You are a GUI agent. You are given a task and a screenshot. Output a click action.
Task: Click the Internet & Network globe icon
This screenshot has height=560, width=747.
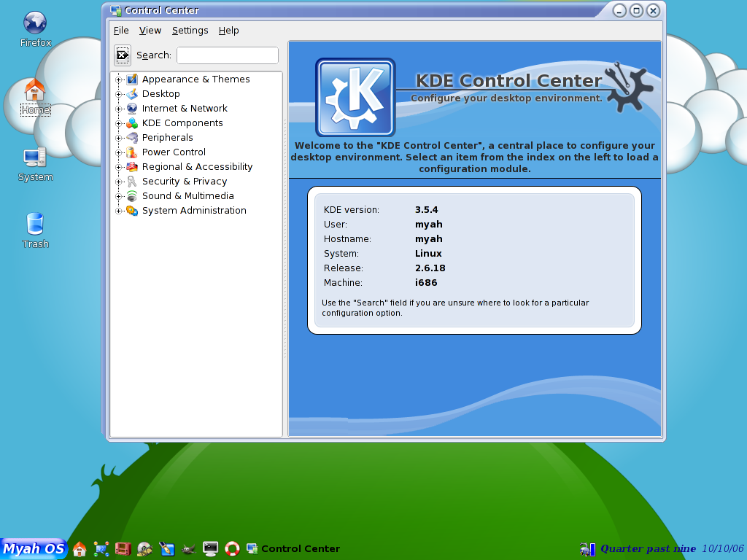132,109
